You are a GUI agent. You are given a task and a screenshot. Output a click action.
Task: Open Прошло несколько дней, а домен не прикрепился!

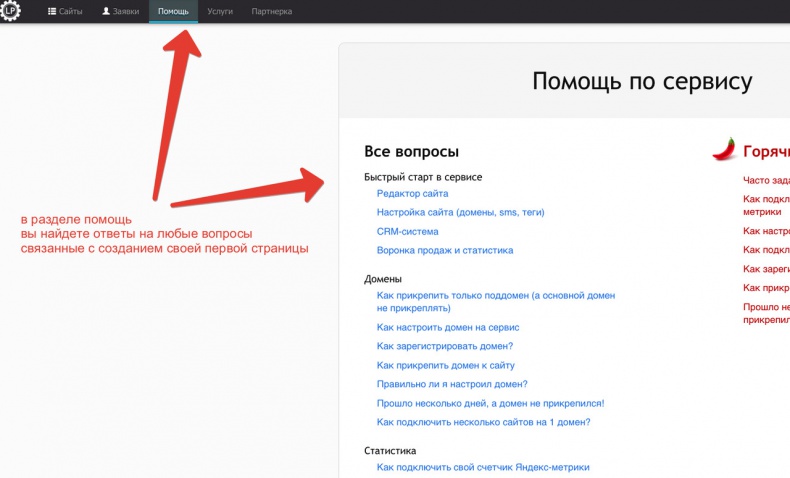tap(490, 403)
